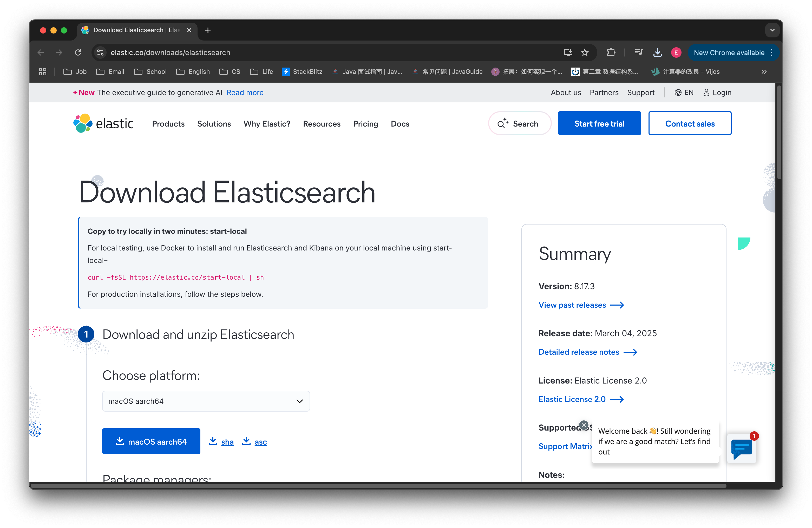Open the media controls icon

(x=639, y=52)
